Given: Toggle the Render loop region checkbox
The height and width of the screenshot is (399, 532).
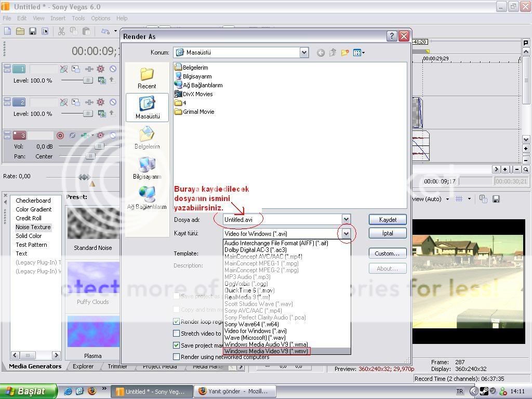Looking at the screenshot, I should click(177, 321).
